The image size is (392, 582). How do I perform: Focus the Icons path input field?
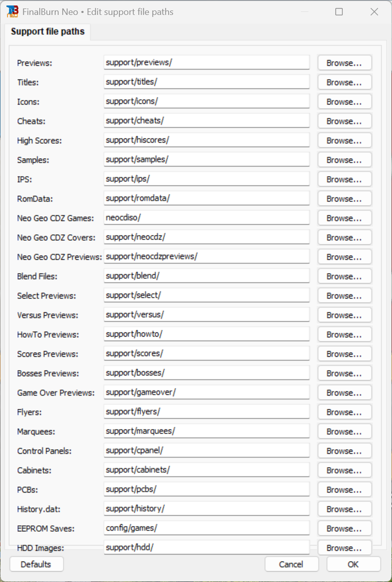[206, 101]
